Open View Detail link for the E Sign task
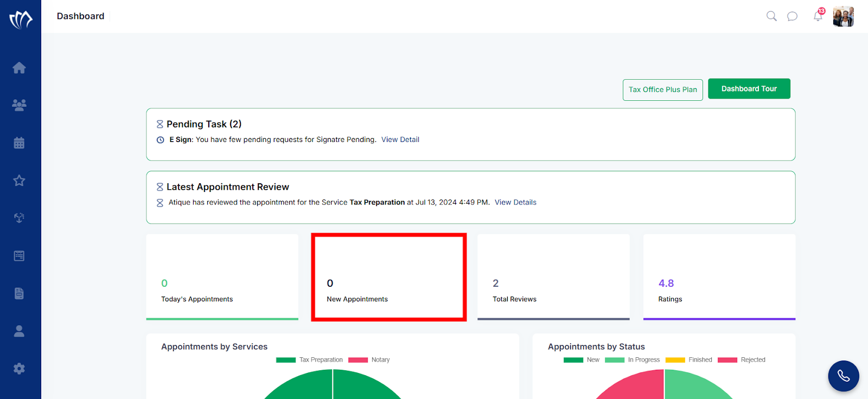This screenshot has height=399, width=868. [400, 140]
